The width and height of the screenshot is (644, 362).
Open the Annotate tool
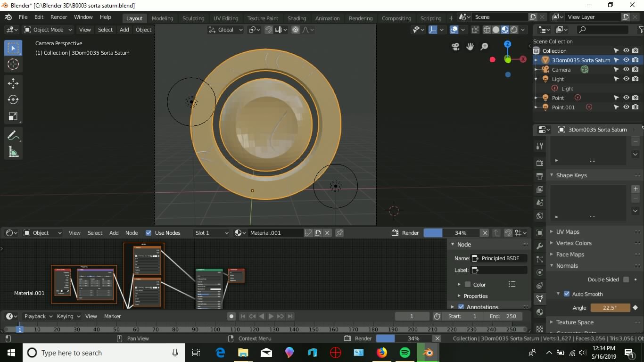tap(13, 135)
